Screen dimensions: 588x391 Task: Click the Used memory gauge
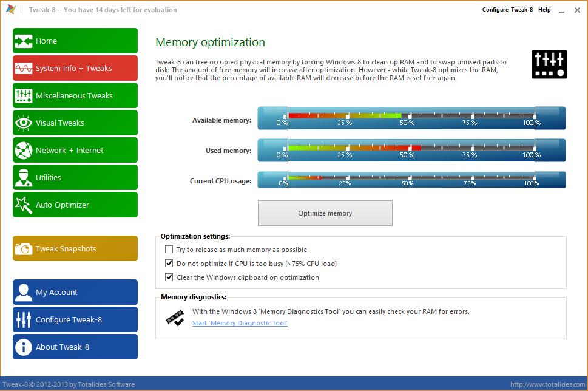tap(412, 151)
